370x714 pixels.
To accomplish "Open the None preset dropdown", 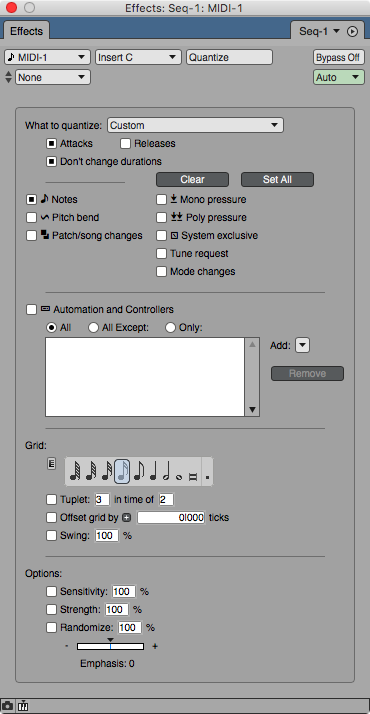I will [x=53, y=77].
